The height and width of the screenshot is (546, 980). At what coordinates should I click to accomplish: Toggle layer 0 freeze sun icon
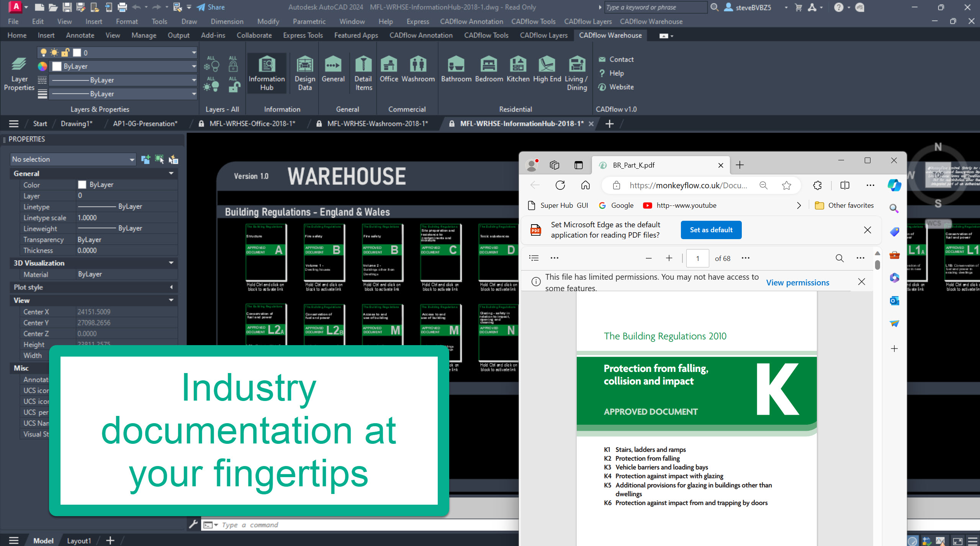point(54,53)
